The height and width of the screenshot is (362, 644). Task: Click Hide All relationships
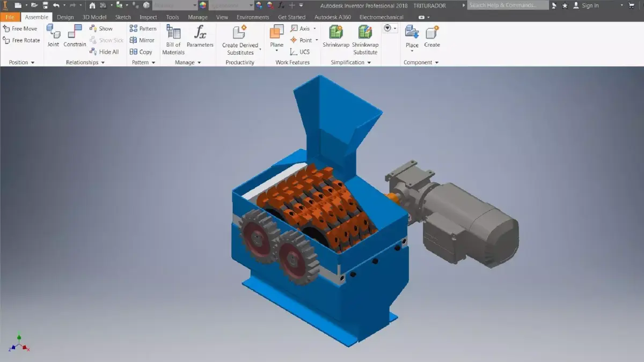tap(104, 52)
